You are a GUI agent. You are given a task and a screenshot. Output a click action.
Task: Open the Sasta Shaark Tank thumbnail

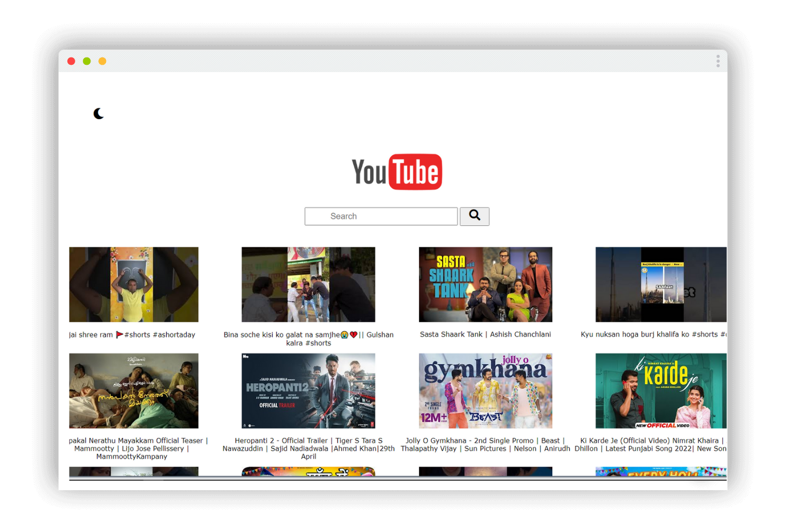[x=486, y=284]
